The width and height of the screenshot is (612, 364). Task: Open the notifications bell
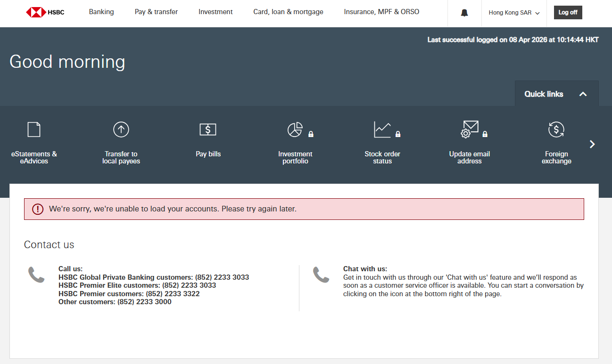pyautogui.click(x=464, y=13)
